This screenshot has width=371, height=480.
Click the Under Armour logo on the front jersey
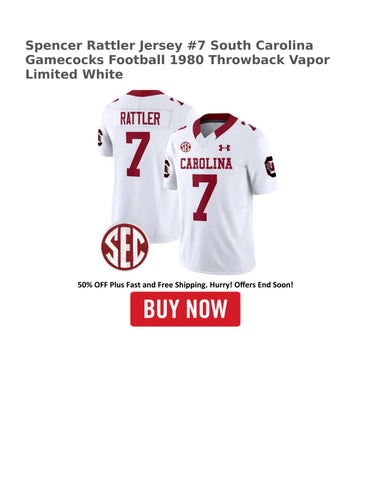coord(224,148)
